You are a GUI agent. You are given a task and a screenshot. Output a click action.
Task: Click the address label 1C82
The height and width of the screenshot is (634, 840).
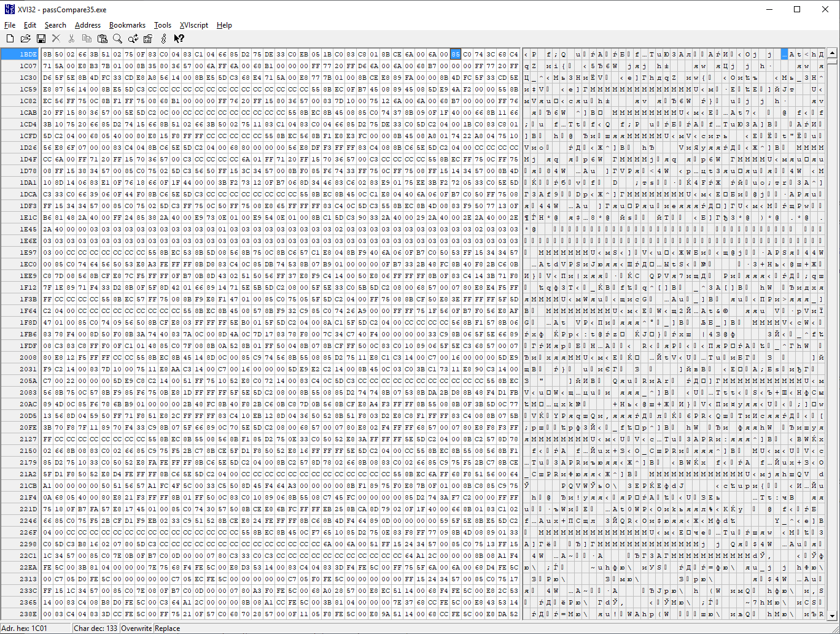point(28,101)
